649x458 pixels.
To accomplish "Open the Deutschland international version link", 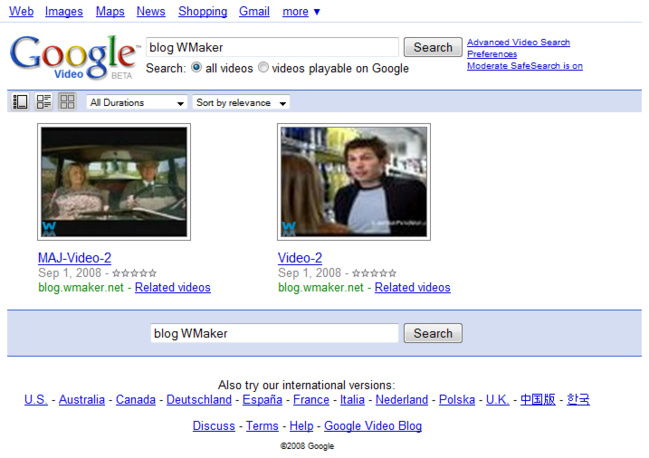I will (x=199, y=400).
